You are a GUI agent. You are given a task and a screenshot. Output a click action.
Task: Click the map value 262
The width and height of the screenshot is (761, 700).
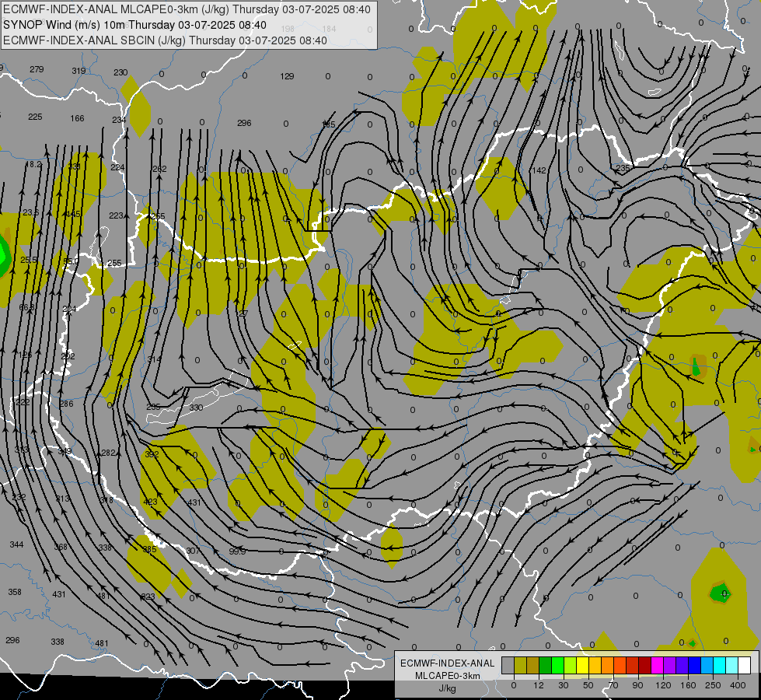tap(159, 169)
